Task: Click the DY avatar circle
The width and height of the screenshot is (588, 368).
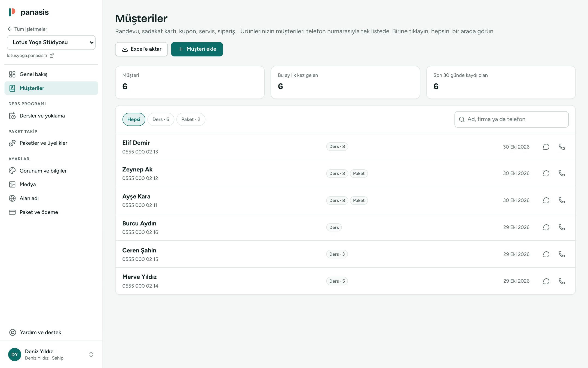Action: (15, 354)
